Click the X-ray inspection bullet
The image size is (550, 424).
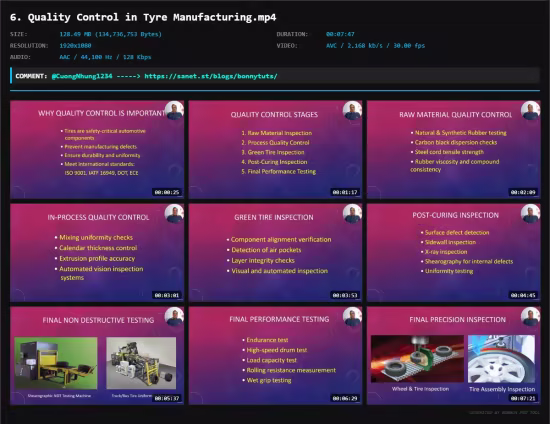(444, 252)
